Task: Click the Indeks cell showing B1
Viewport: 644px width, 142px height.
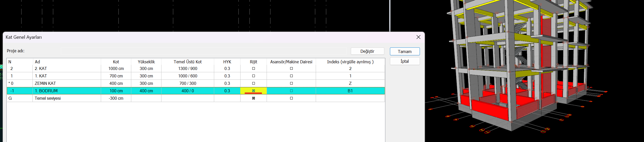Action: 350,91
